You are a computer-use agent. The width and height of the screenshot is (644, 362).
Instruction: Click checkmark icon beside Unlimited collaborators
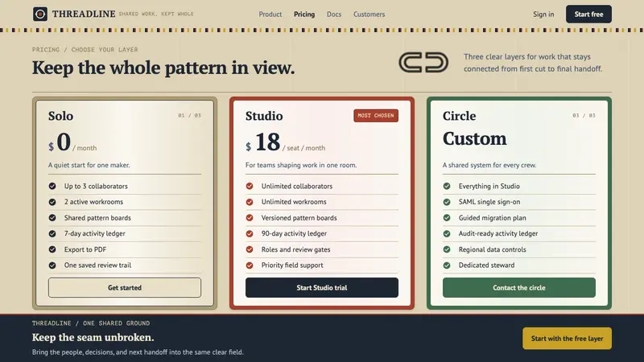250,186
